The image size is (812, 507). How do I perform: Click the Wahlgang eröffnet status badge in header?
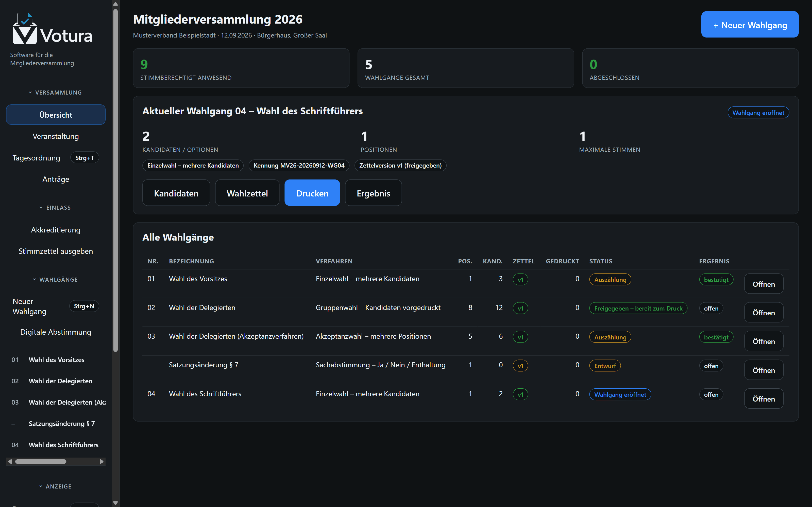point(758,113)
